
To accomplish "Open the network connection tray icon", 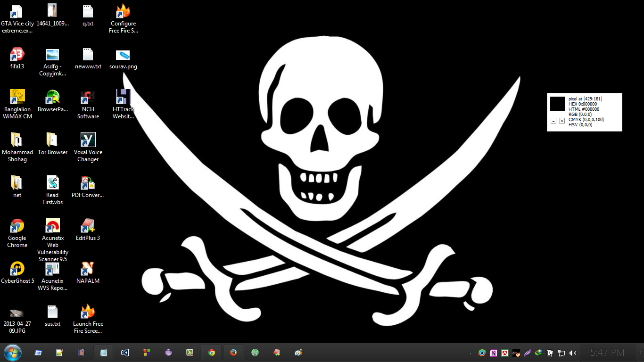I will 561,353.
